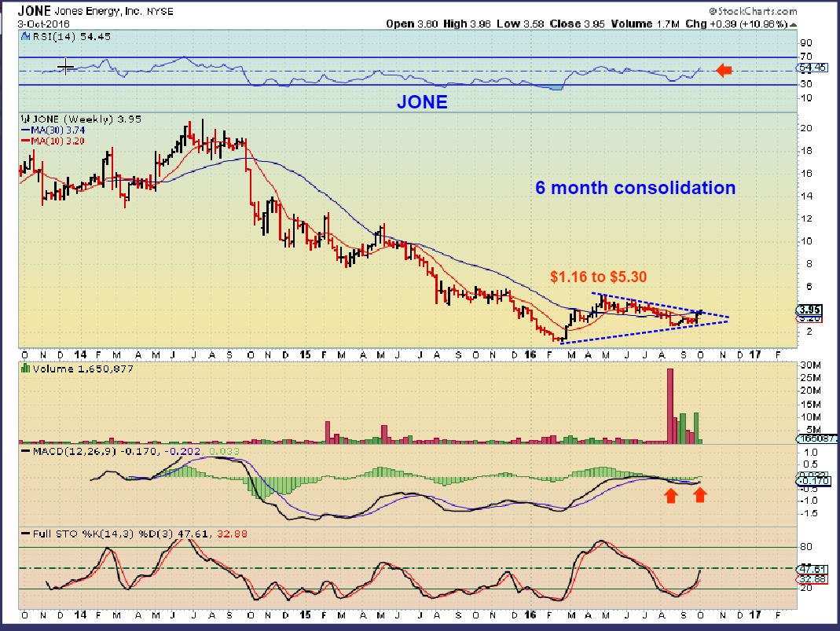The height and width of the screenshot is (631, 840).
Task: Click the 'Volume 1,650,877' panel label
Action: point(83,369)
